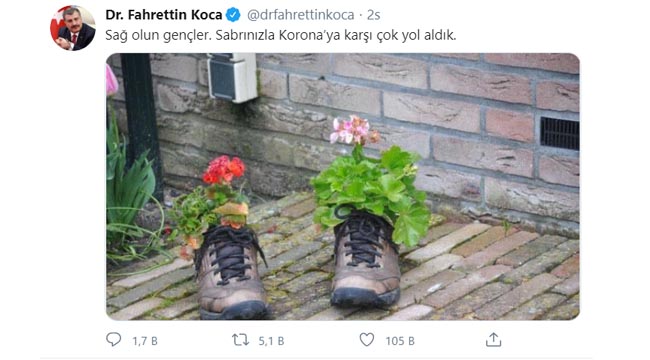
Task: Click the white electrical box in photo
Action: [x=232, y=77]
